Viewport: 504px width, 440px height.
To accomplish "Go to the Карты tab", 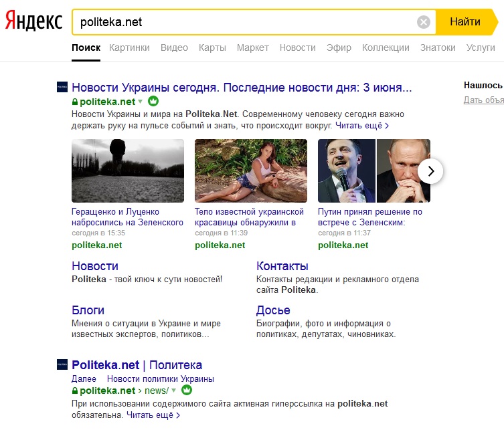I will coord(212,47).
